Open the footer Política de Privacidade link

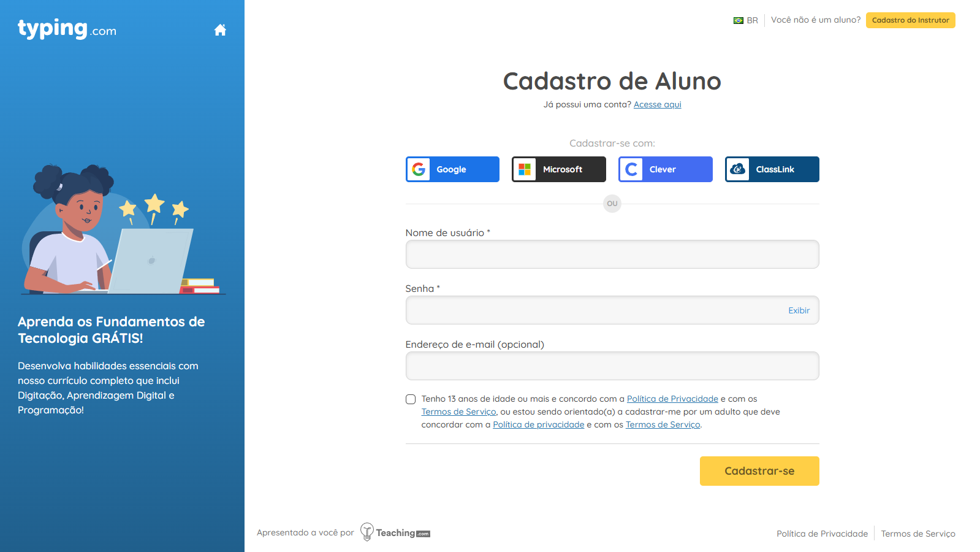[x=822, y=534]
